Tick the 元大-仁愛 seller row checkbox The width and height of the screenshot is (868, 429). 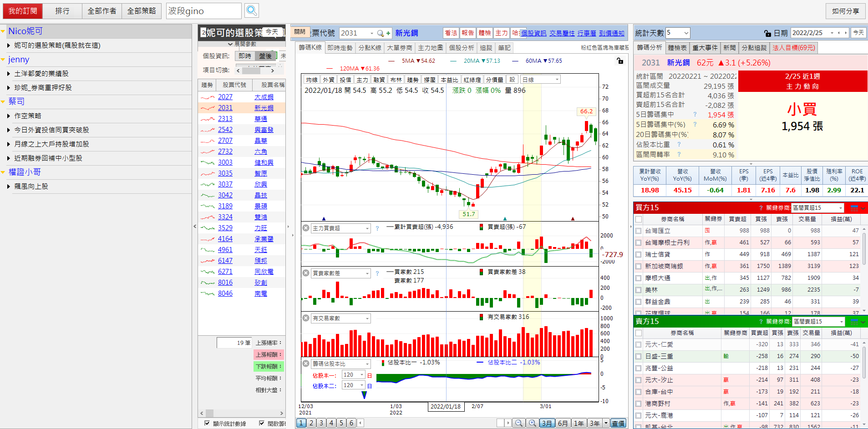[639, 344]
